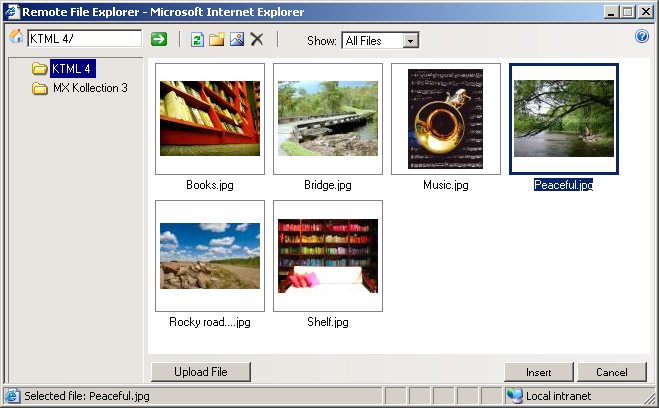The width and height of the screenshot is (659, 408).
Task: Click the Rocky road....jpg file name
Action: click(x=210, y=322)
